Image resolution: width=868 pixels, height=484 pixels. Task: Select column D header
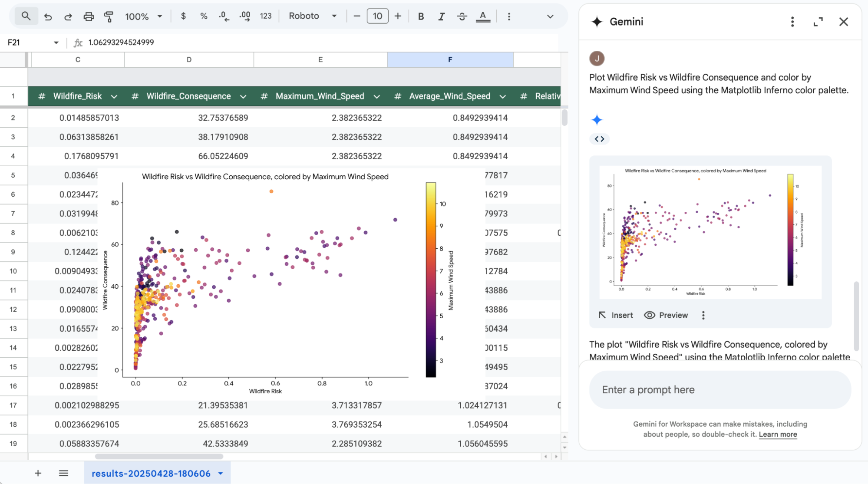(189, 59)
